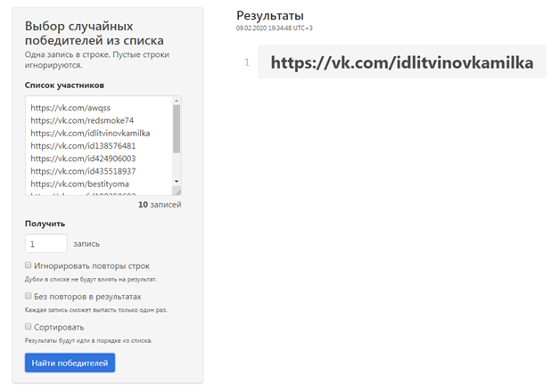Click the Одна запись в строке description
The height and width of the screenshot is (392, 560).
click(x=97, y=60)
